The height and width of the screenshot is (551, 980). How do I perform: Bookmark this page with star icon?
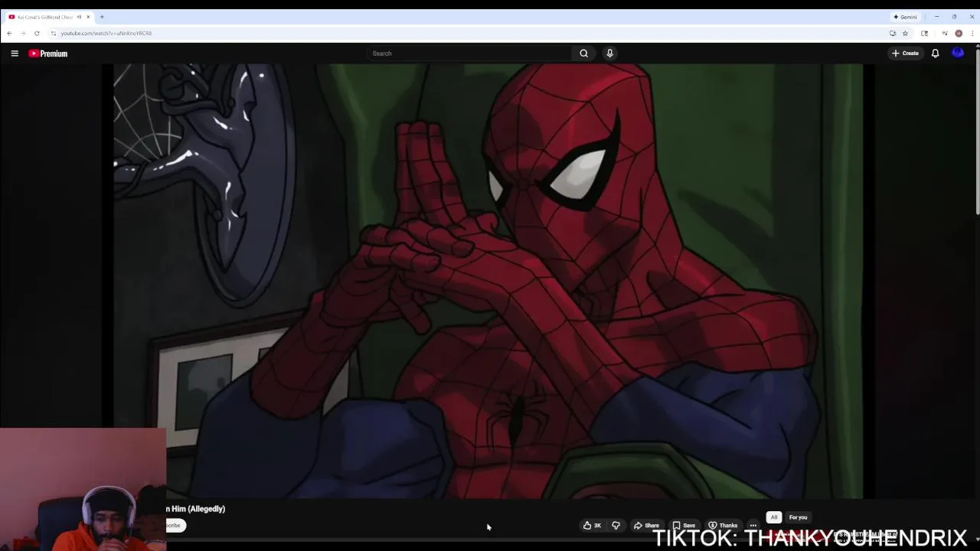click(x=905, y=34)
